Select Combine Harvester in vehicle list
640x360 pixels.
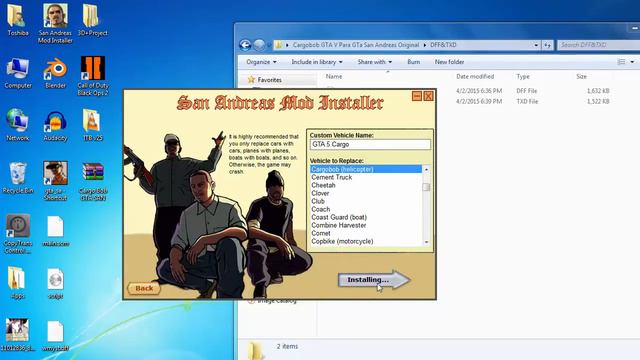(366, 225)
